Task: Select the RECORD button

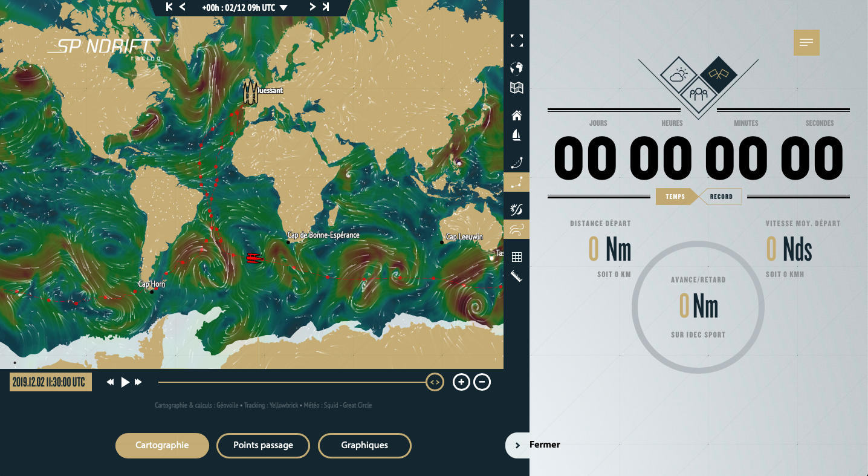Action: tap(721, 197)
